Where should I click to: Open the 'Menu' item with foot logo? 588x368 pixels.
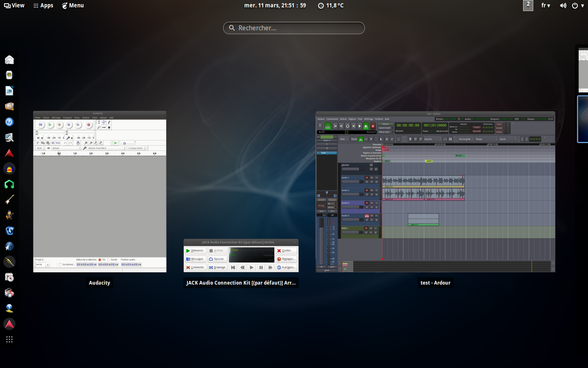pos(73,5)
